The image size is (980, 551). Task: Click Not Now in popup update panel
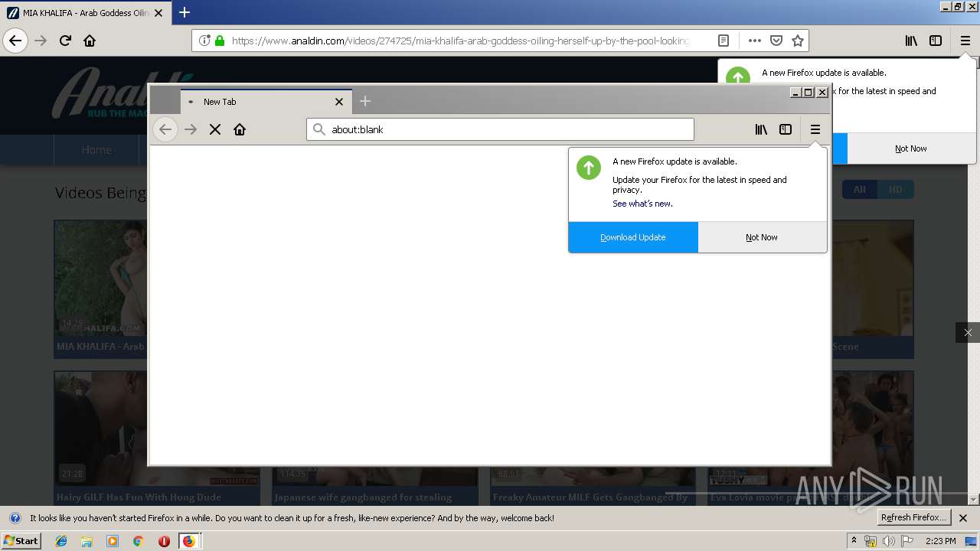tap(762, 237)
